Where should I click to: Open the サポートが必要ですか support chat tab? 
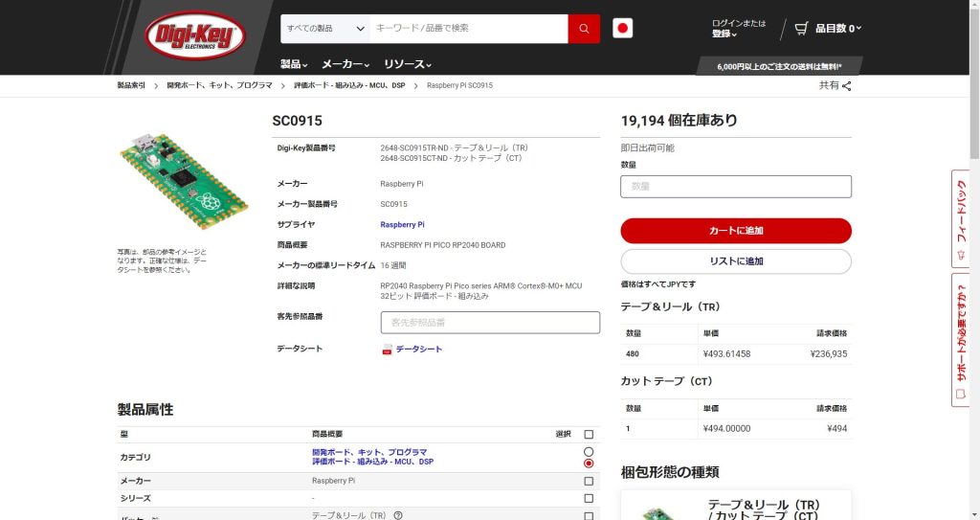[961, 340]
